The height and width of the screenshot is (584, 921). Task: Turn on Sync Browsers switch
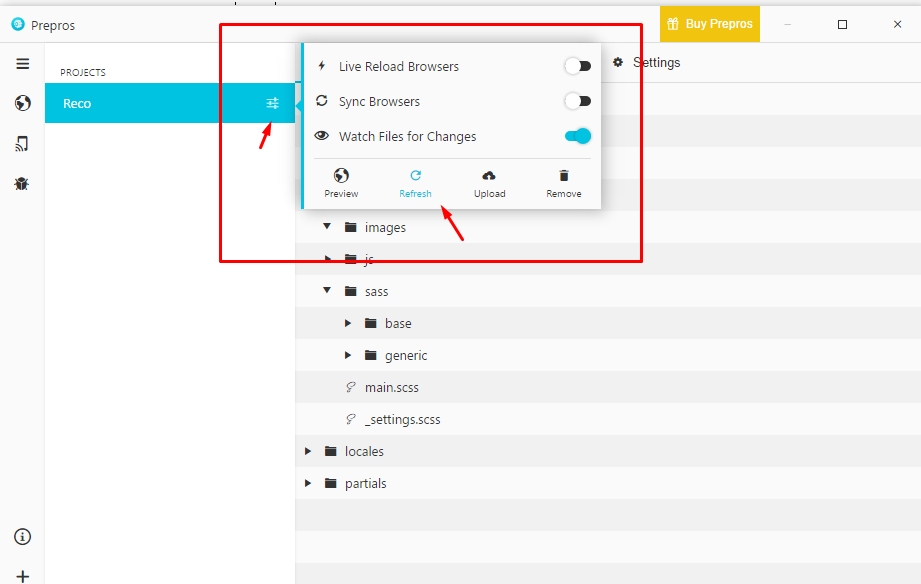click(577, 101)
